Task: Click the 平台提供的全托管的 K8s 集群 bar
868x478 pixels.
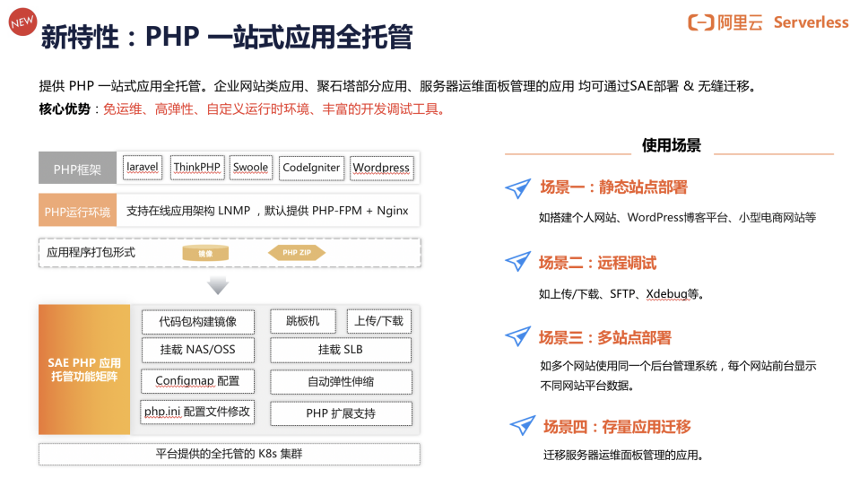Action: [230, 454]
